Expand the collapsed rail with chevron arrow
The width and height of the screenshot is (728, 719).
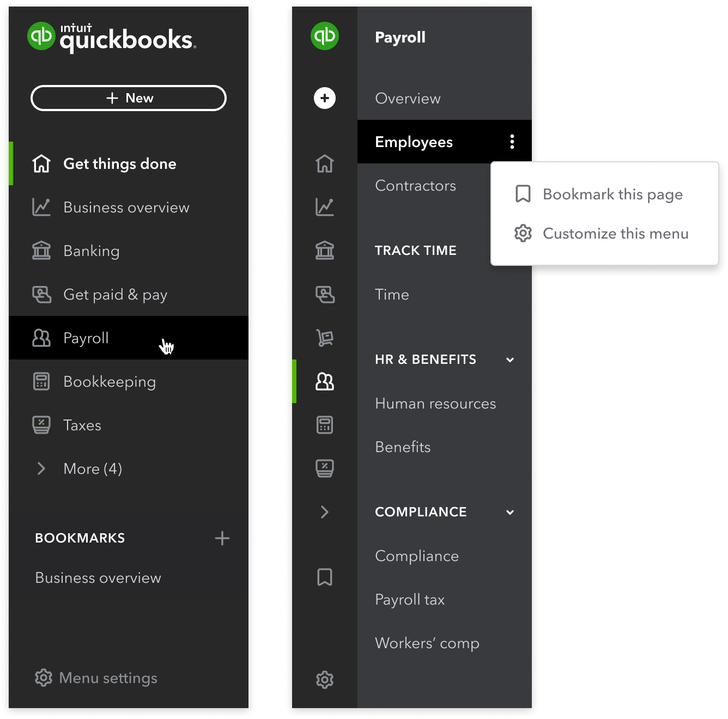(x=325, y=512)
